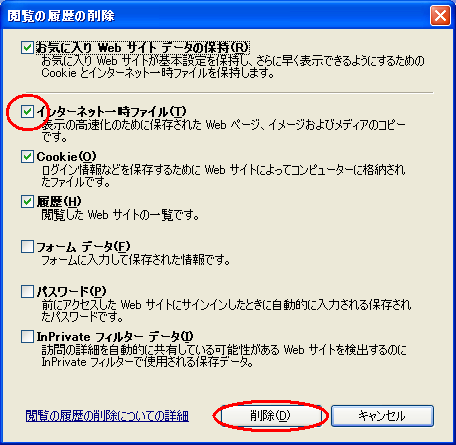Click the 閲覧の履歴の削除 title bar text
The image size is (456, 445).
tap(61, 16)
